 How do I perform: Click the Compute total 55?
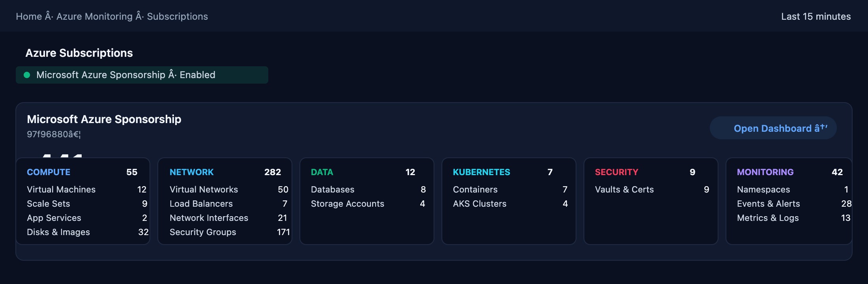coord(132,172)
